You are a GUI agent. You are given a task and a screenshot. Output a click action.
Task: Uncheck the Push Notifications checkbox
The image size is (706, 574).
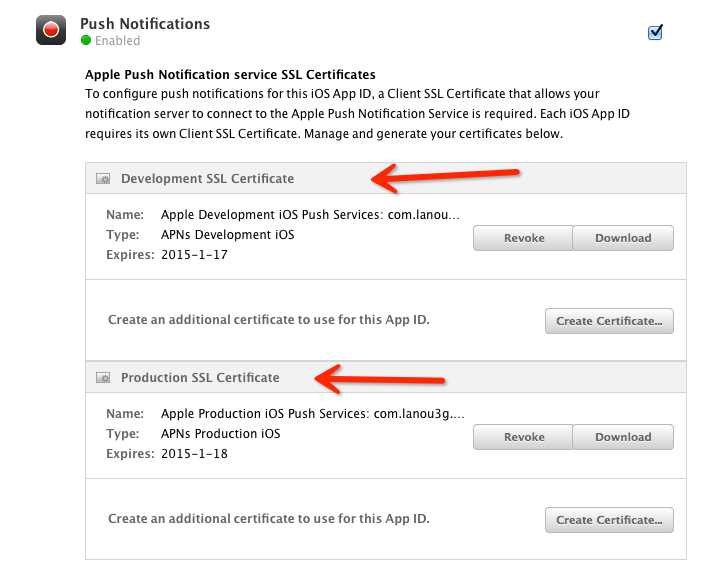[x=656, y=32]
